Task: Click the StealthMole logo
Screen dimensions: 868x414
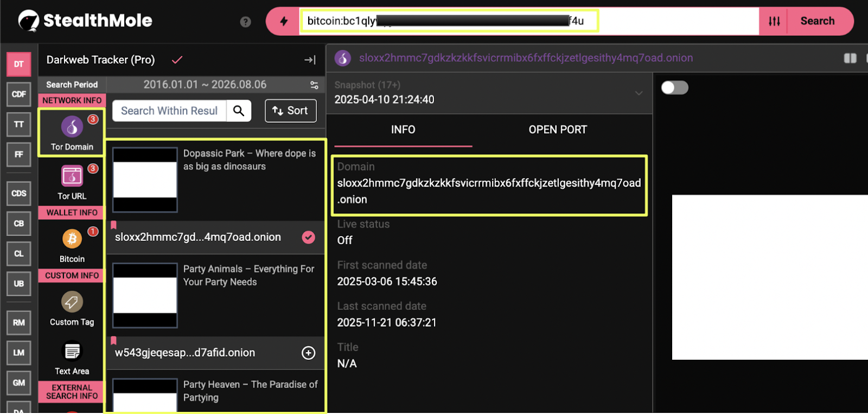Action: tap(85, 21)
